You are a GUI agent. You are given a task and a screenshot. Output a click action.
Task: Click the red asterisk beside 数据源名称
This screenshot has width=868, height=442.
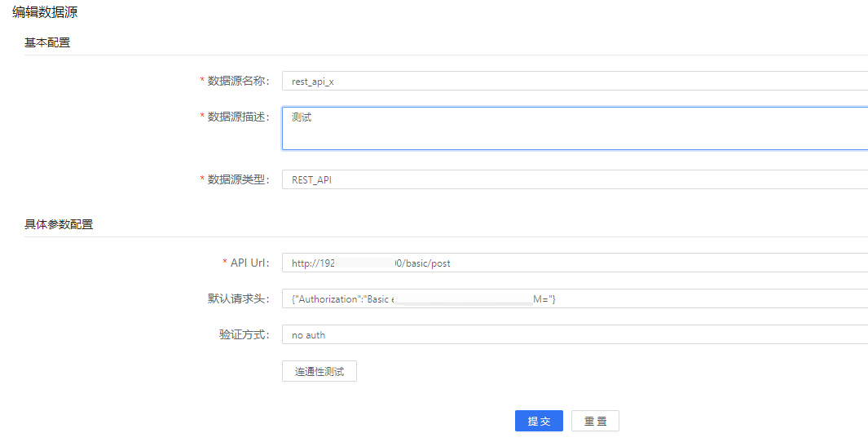coord(202,81)
